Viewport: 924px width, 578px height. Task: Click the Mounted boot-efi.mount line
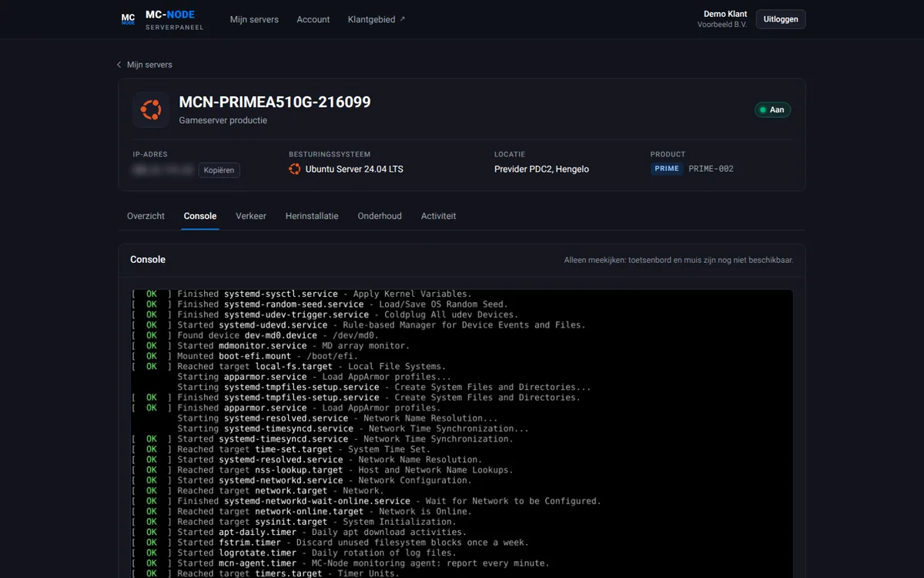pyautogui.click(x=244, y=356)
